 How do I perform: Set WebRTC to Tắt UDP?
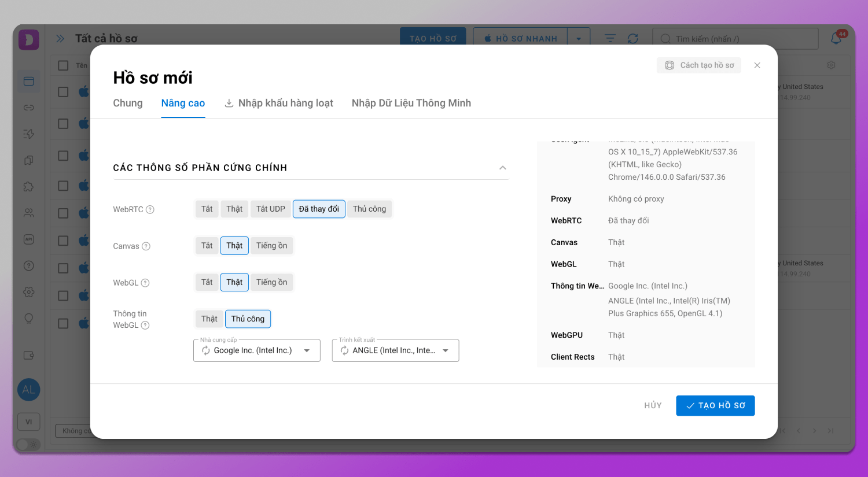click(270, 209)
